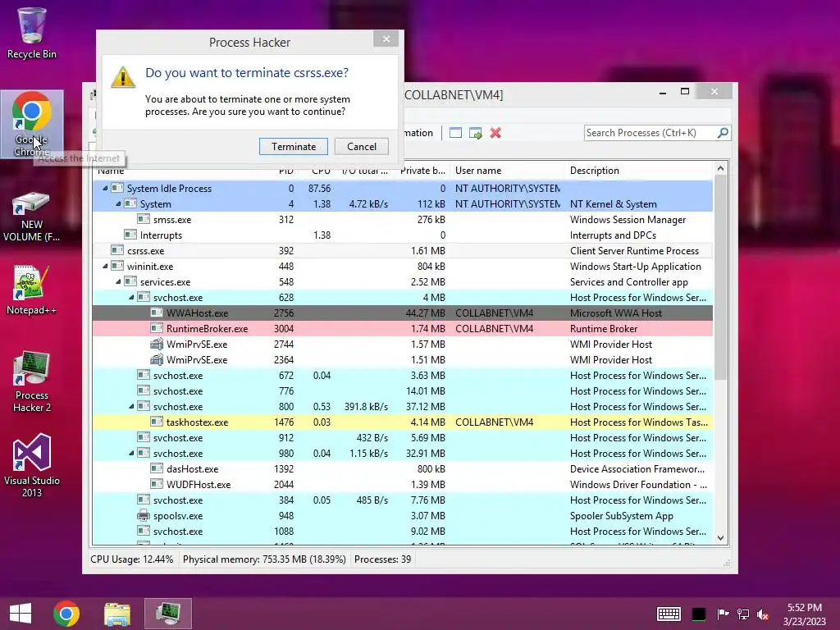Click the red X kill window icon
This screenshot has width=840, height=630.
495,133
